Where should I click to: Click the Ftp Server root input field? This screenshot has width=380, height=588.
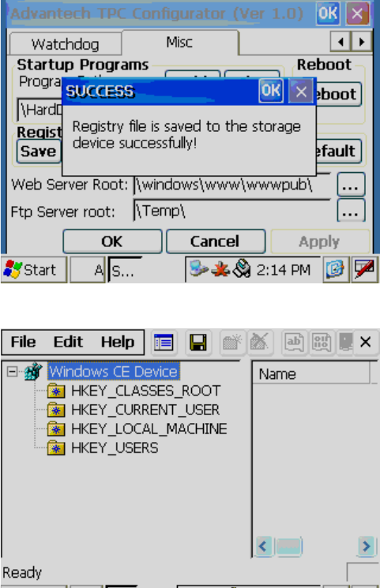(x=232, y=211)
